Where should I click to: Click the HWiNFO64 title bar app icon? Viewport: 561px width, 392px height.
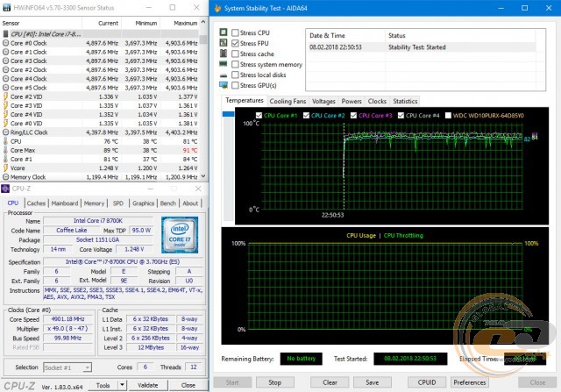[6, 8]
